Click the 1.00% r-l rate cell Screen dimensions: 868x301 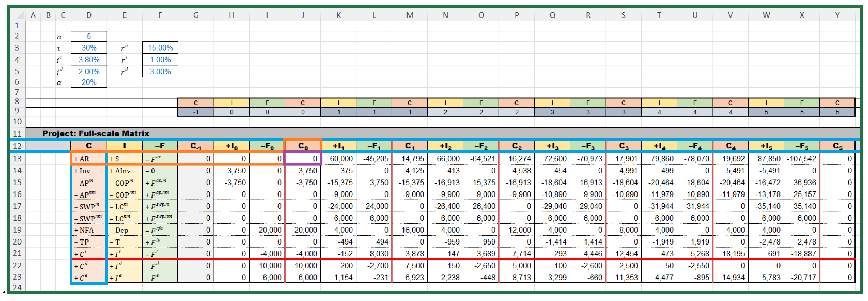(160, 60)
